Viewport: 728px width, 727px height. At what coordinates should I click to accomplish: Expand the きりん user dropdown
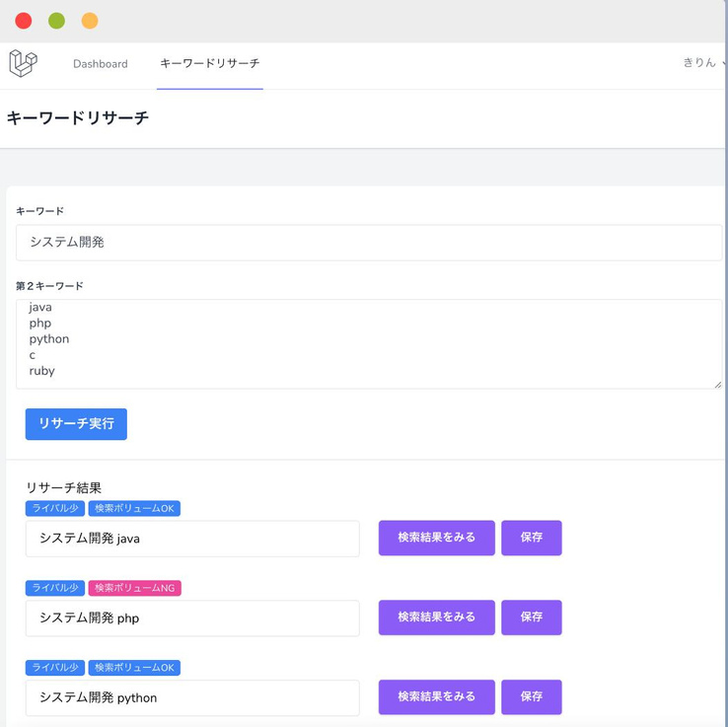703,62
